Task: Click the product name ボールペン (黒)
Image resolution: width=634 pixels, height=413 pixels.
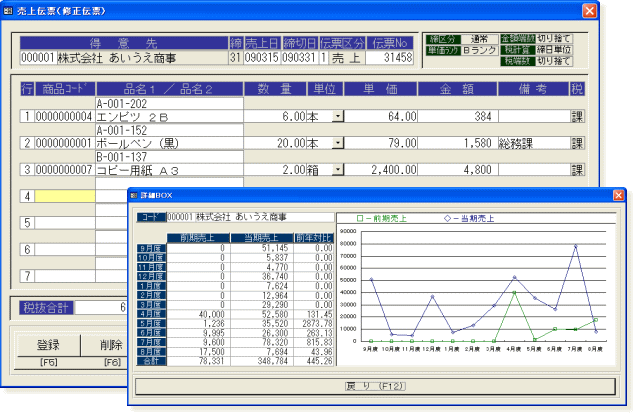Action: pyautogui.click(x=169, y=143)
